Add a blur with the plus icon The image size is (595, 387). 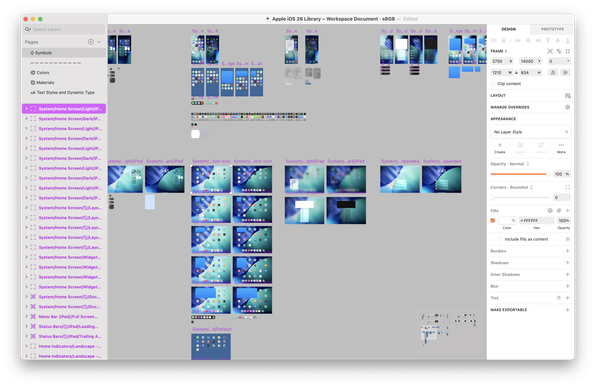click(x=568, y=286)
